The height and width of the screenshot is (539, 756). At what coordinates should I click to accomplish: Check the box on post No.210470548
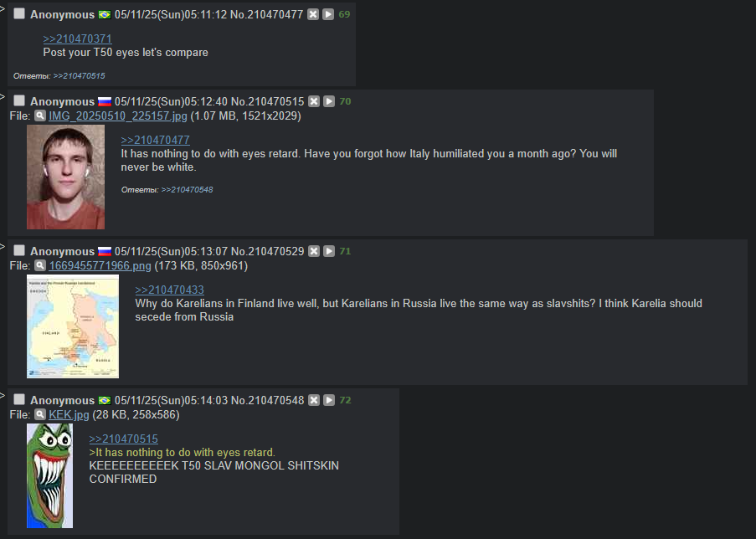click(x=19, y=399)
